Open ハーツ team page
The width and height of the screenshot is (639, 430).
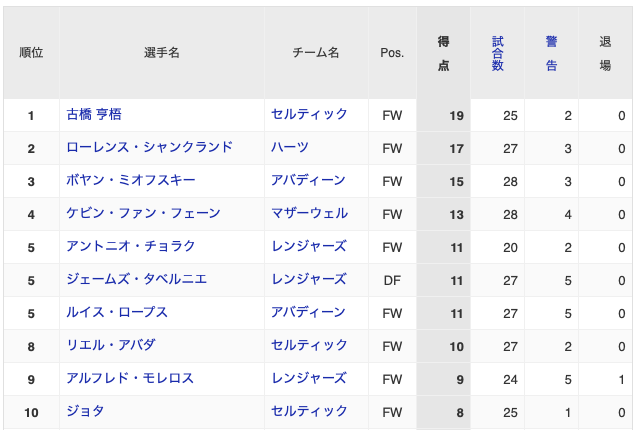pos(290,147)
